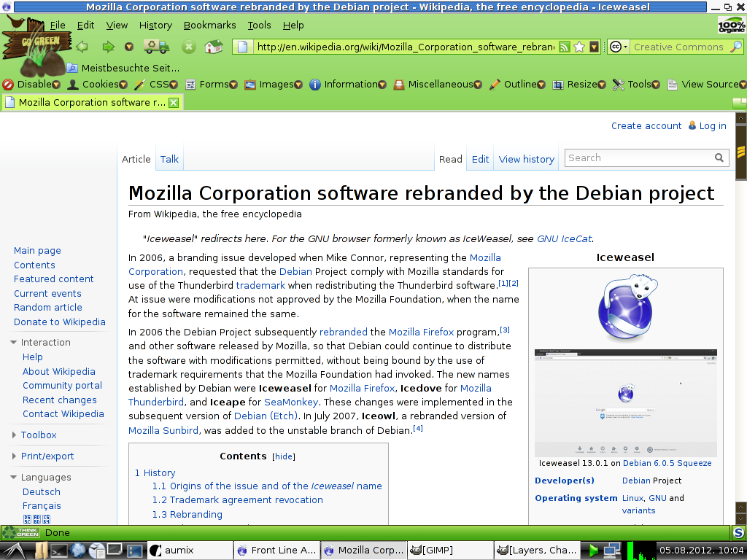The width and height of the screenshot is (747, 560).
Task: Open the Iceweasel 13.0.1 screenshot thumbnail
Action: pyautogui.click(x=626, y=402)
